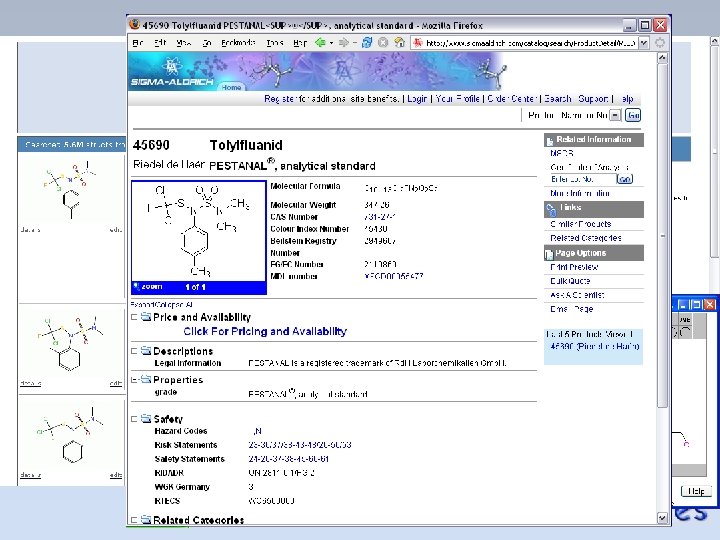
Task: Click the Hazard Codes N link
Action: (x=257, y=431)
